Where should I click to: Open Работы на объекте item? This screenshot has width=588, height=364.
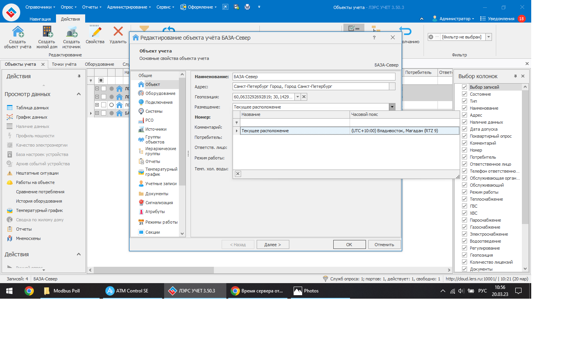pos(35,182)
